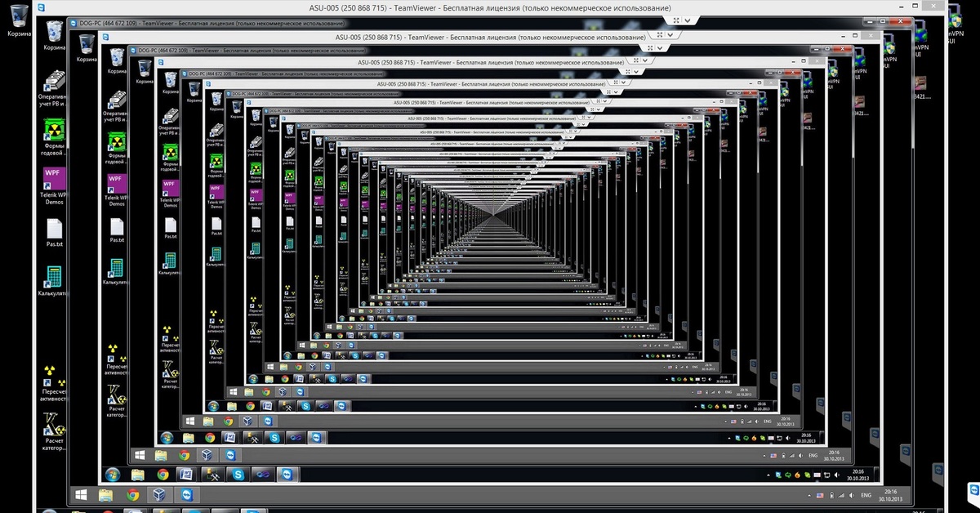Launch Chrome from the outermost Windows 8 taskbar
The image size is (980, 513).
coord(132,495)
